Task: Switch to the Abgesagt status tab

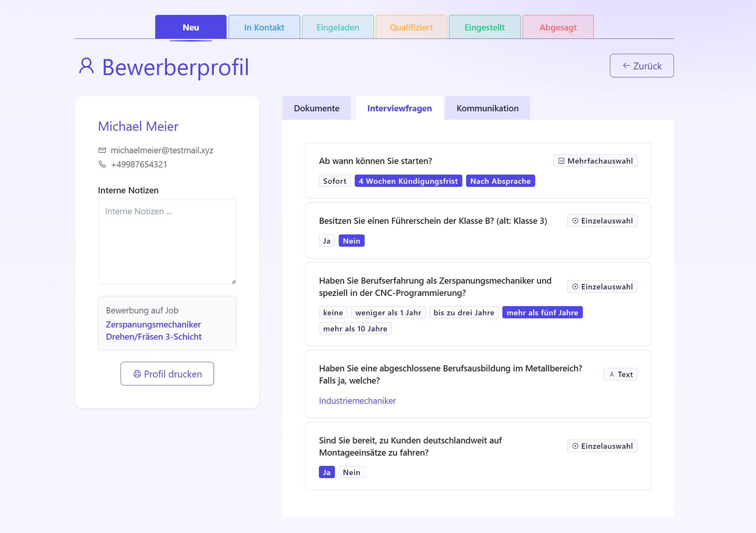Action: click(x=558, y=27)
